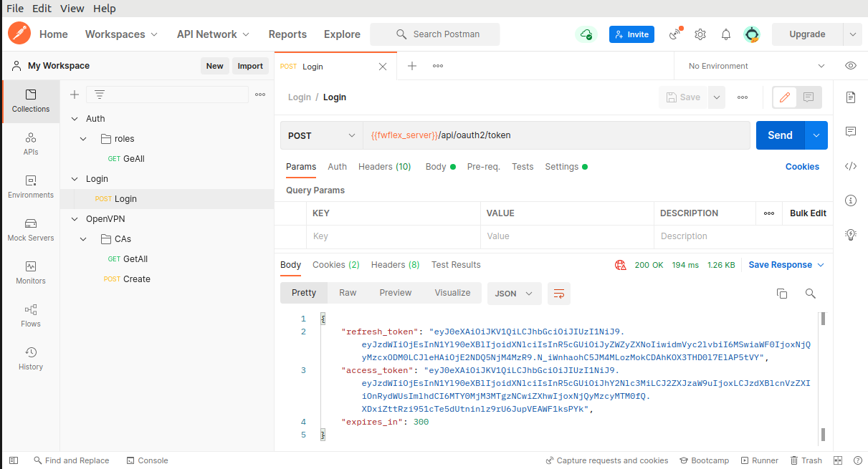Open the Cookies link
The image size is (868, 469).
pos(802,167)
